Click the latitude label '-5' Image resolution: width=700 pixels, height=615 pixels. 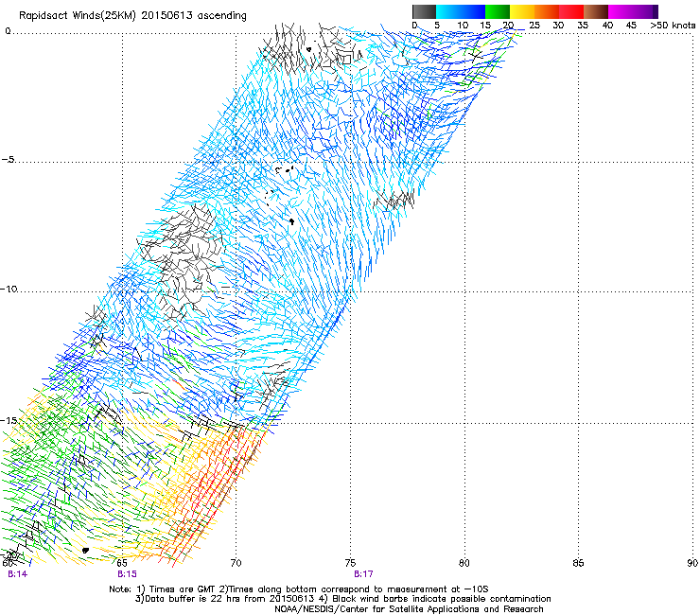pos(8,160)
